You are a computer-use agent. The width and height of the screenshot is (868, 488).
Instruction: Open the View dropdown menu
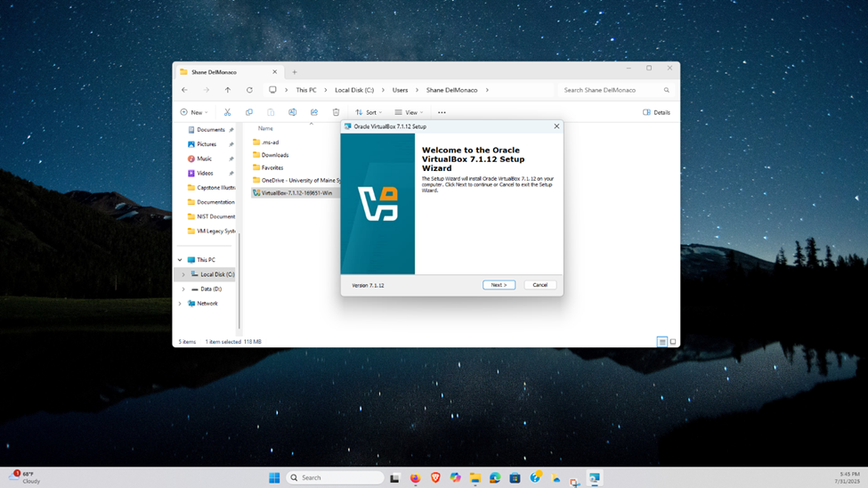pyautogui.click(x=409, y=112)
